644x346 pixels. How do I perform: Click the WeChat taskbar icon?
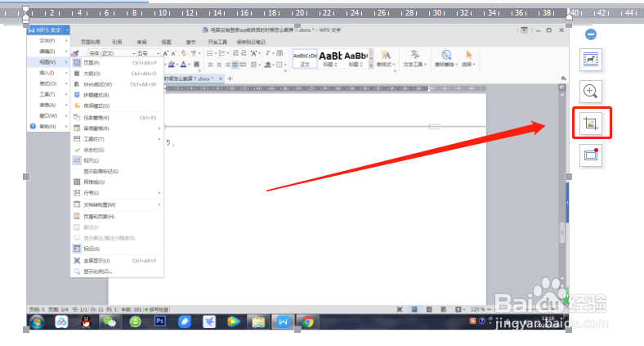pos(110,321)
